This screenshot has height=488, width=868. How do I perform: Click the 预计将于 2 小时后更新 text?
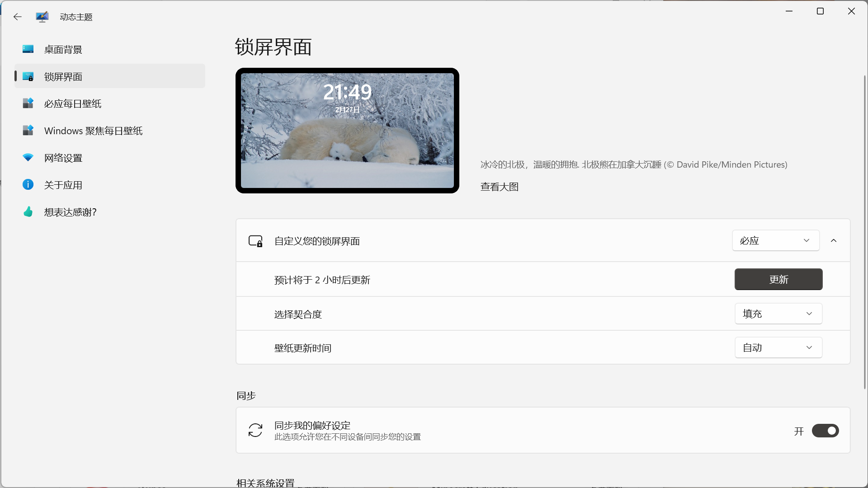(322, 280)
